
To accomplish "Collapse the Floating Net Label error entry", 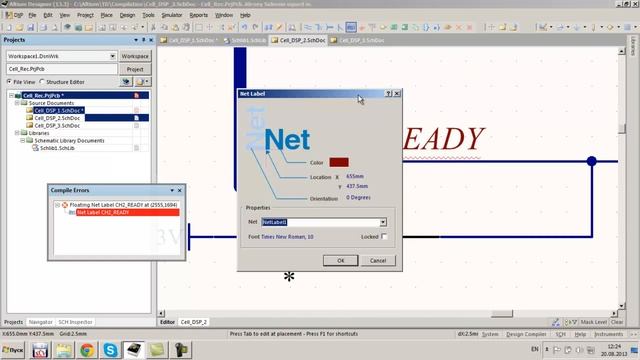I will (58, 205).
